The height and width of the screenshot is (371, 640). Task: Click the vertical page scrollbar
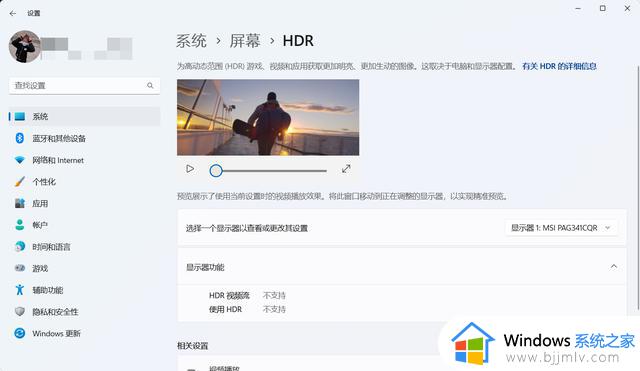point(638,188)
